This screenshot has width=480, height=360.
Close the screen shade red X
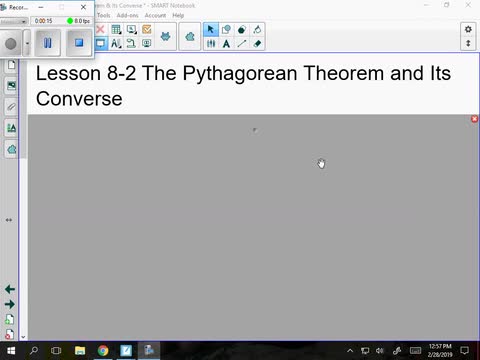475,119
